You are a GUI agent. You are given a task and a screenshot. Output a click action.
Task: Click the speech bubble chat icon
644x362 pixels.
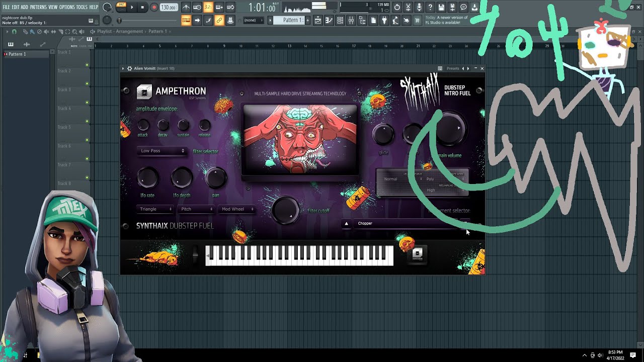463,8
